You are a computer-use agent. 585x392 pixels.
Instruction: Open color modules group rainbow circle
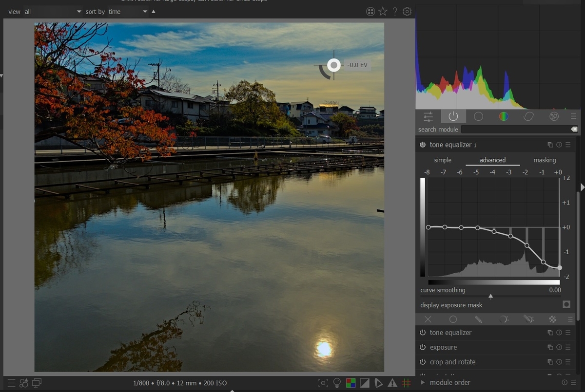tap(504, 116)
